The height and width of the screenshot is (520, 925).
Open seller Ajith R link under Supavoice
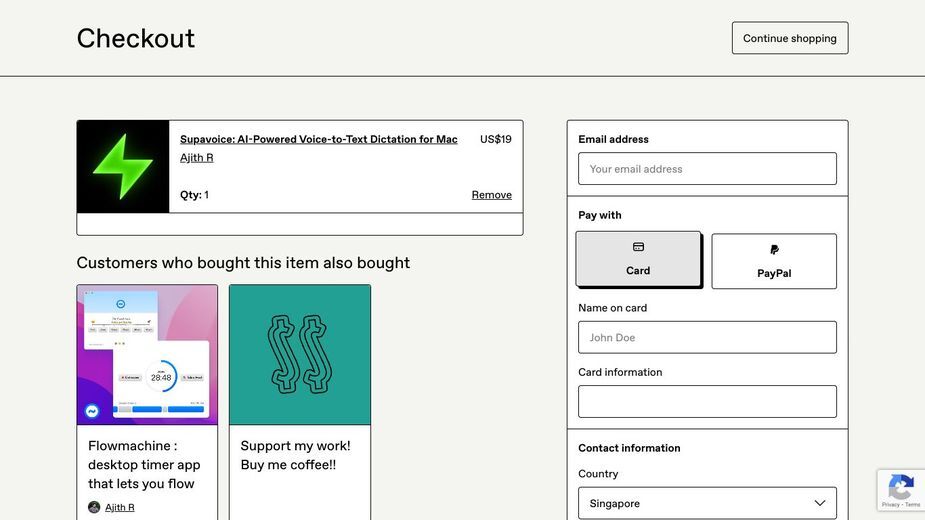tap(196, 158)
